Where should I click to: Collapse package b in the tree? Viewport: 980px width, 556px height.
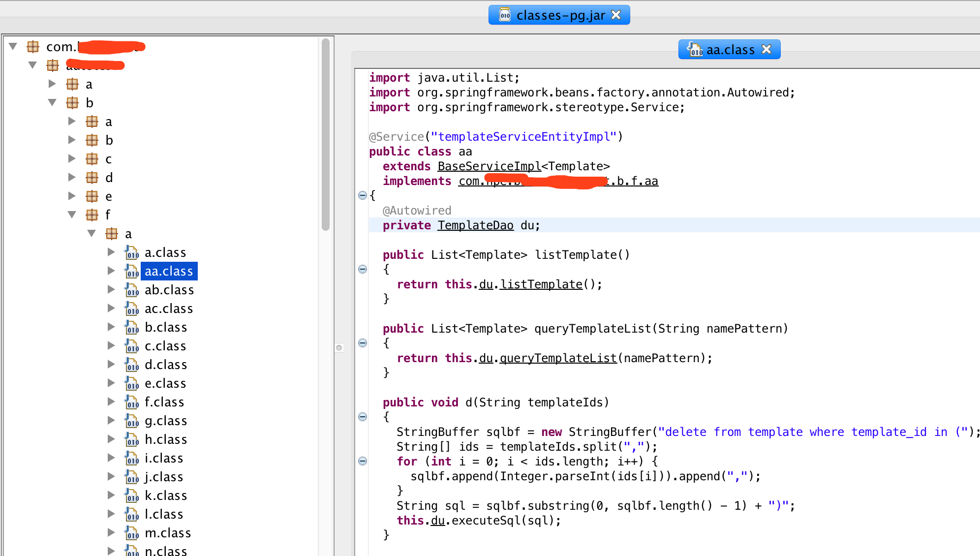(x=52, y=102)
